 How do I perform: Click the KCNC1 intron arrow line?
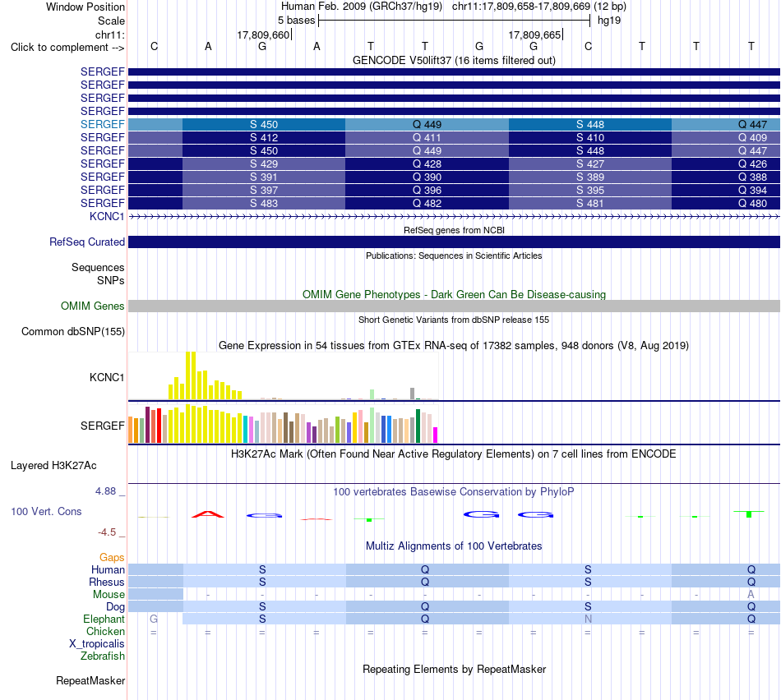[x=454, y=216]
